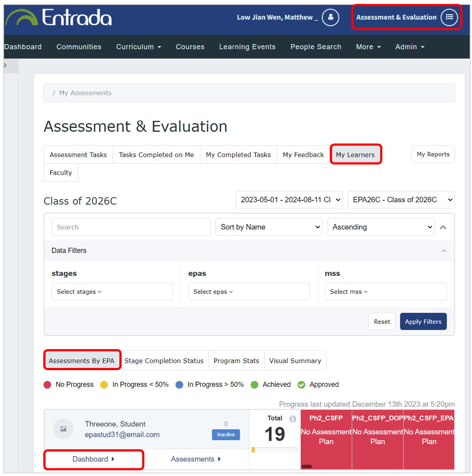Switch to the My Completed Tasks tab

coord(238,155)
